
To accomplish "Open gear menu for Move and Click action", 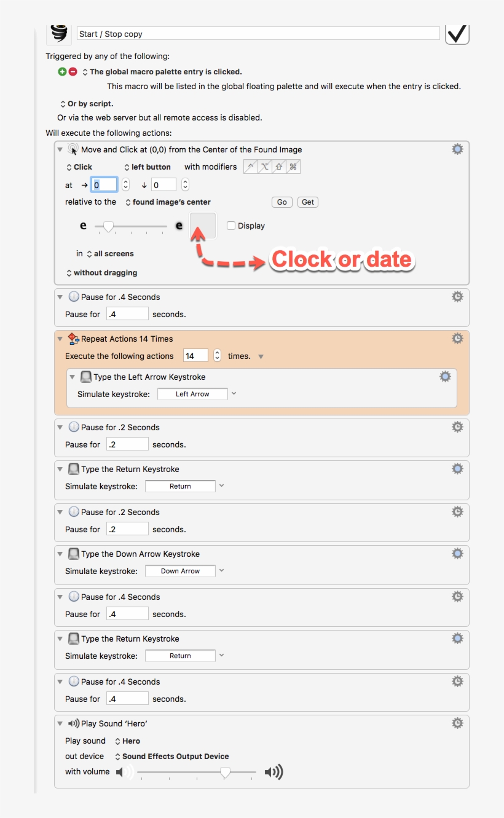I will point(457,149).
